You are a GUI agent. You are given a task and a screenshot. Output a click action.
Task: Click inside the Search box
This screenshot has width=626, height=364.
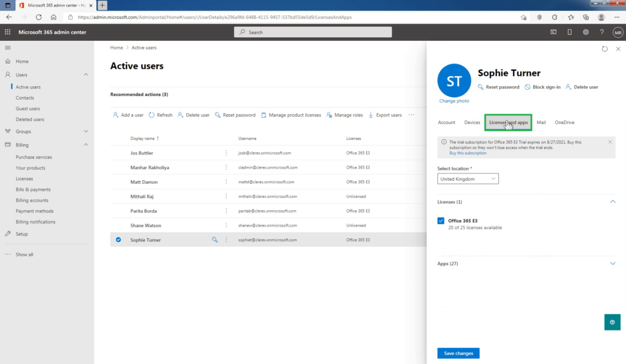(312, 32)
